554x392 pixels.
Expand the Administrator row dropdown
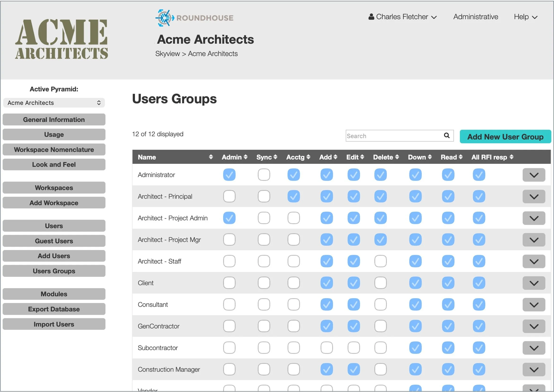pos(534,175)
